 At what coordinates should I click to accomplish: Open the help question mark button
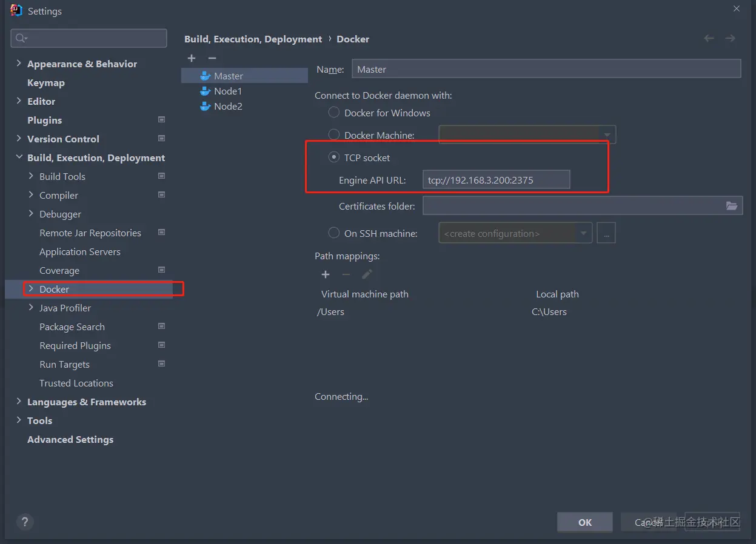[24, 522]
